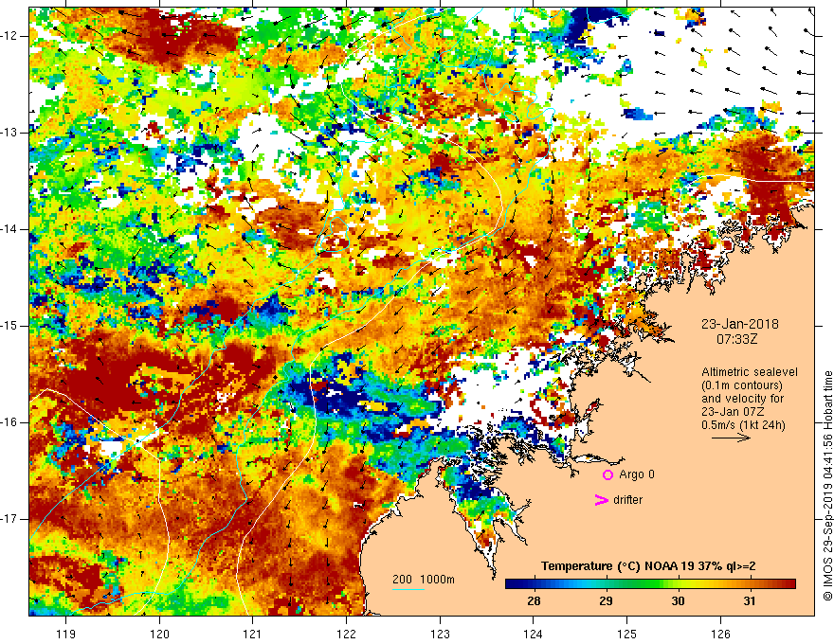
Task: Click the 0.5m/s velocity scale arrow
Action: 731,438
